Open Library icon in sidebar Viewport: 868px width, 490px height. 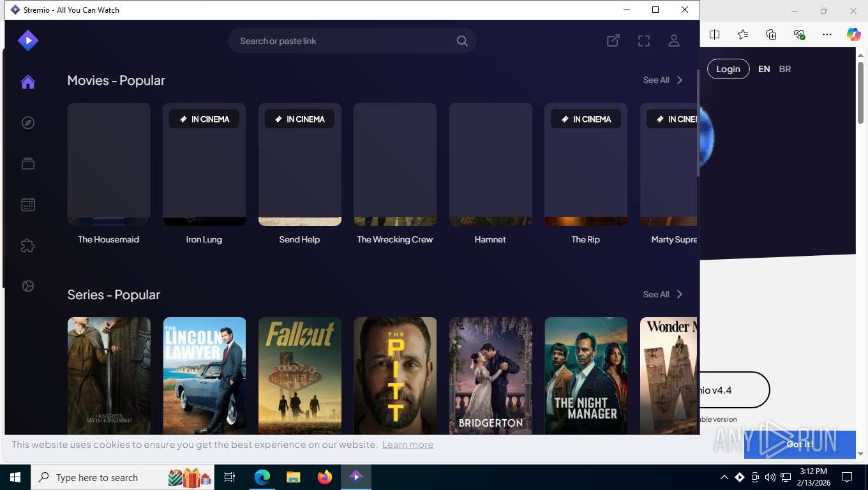coord(28,163)
